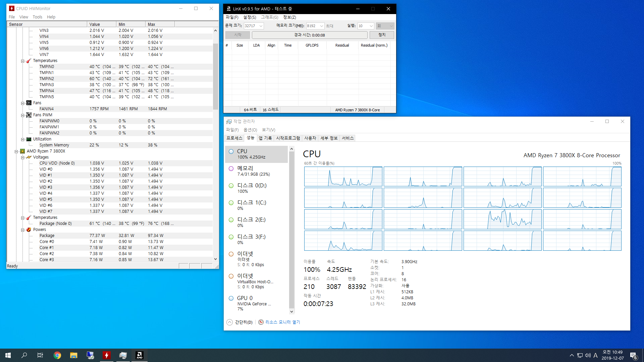
Task: Select the CPU performance graph item
Action: click(256, 154)
